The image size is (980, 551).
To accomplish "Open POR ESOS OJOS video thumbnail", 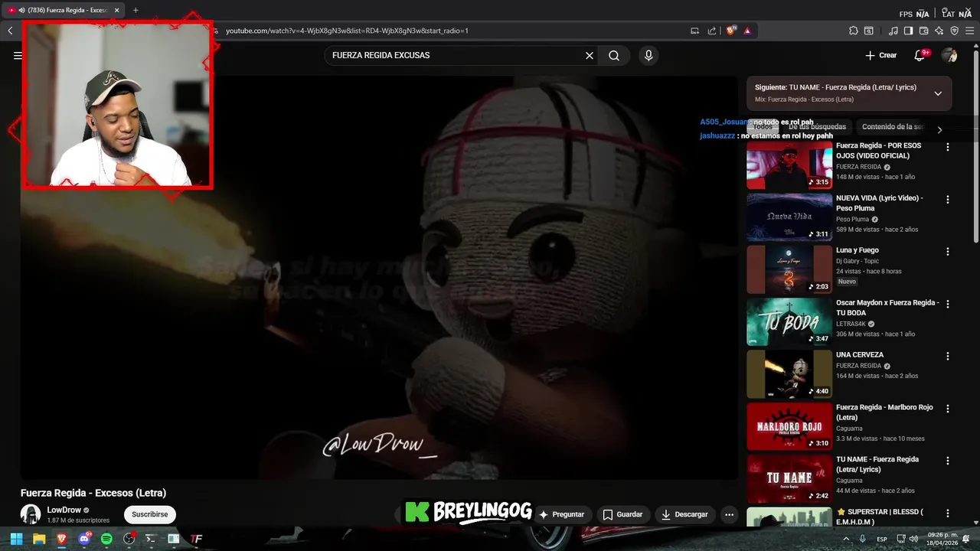I will 789,165.
